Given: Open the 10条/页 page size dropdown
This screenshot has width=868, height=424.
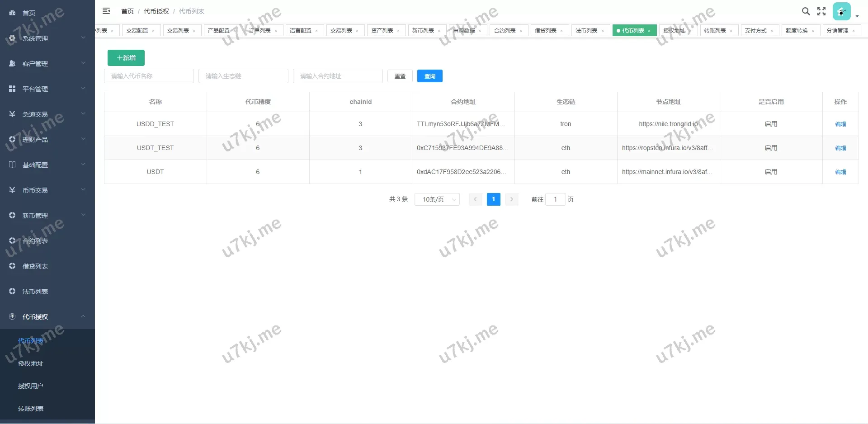Looking at the screenshot, I should 436,199.
